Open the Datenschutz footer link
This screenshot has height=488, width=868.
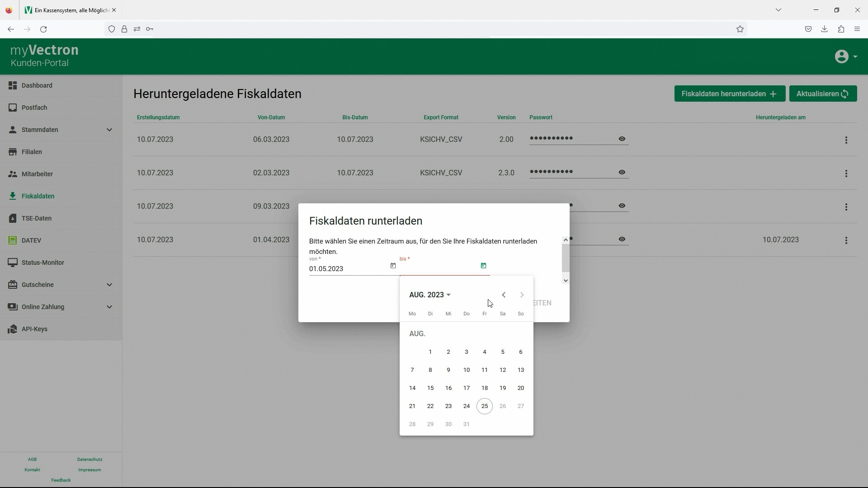point(90,460)
